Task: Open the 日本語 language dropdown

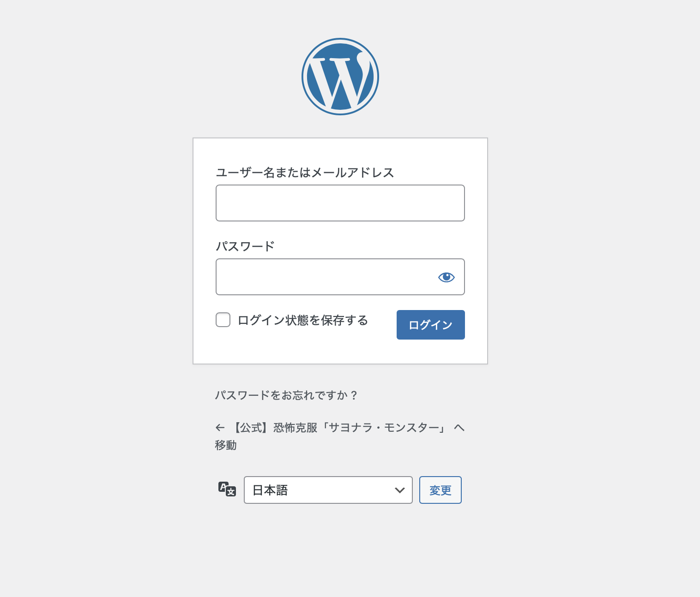Action: pyautogui.click(x=328, y=490)
